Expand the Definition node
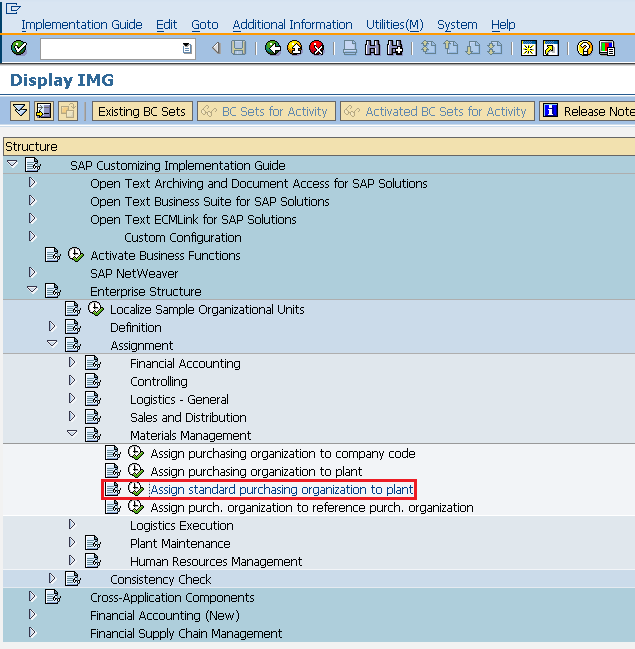The height and width of the screenshot is (649, 635). click(52, 327)
